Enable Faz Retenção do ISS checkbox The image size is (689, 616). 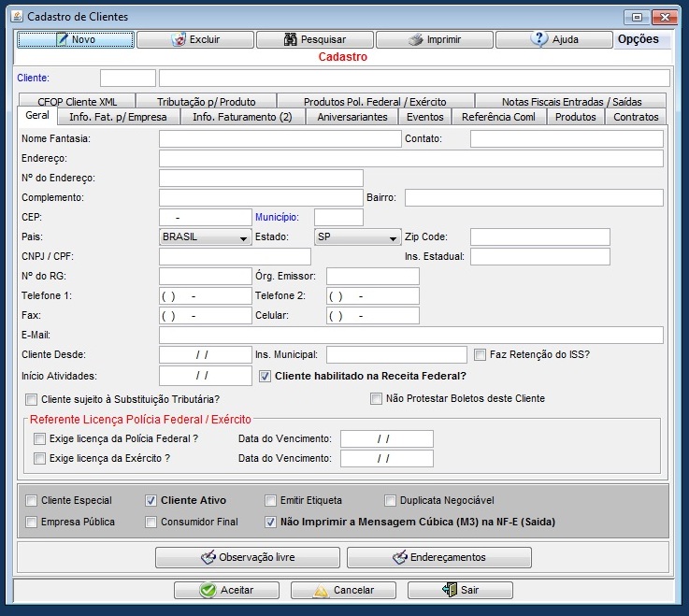click(480, 354)
